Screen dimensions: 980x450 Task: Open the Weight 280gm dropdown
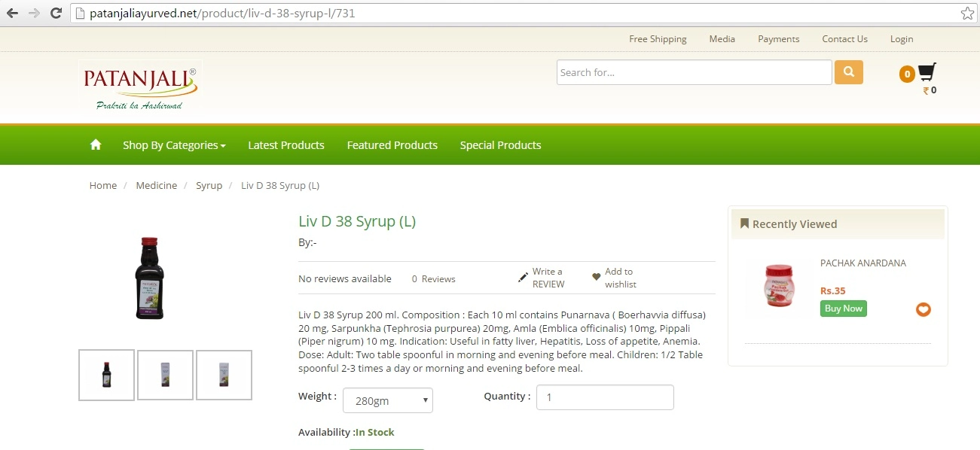click(387, 400)
